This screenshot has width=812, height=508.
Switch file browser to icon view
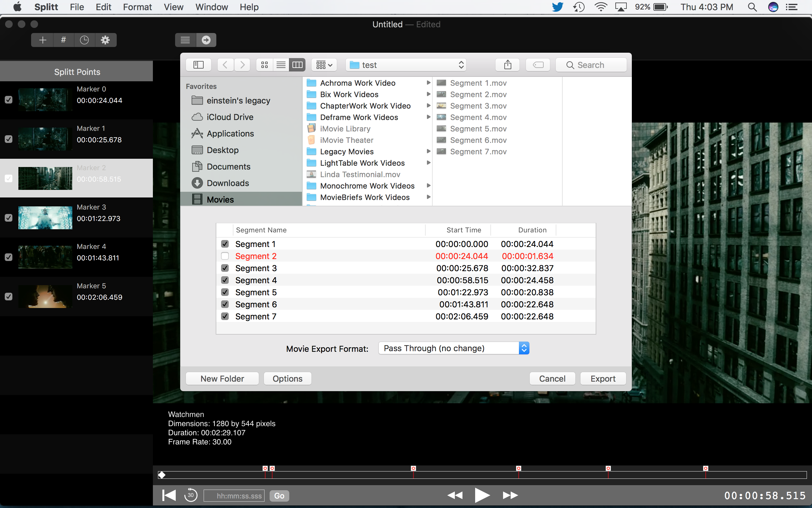[x=265, y=65]
